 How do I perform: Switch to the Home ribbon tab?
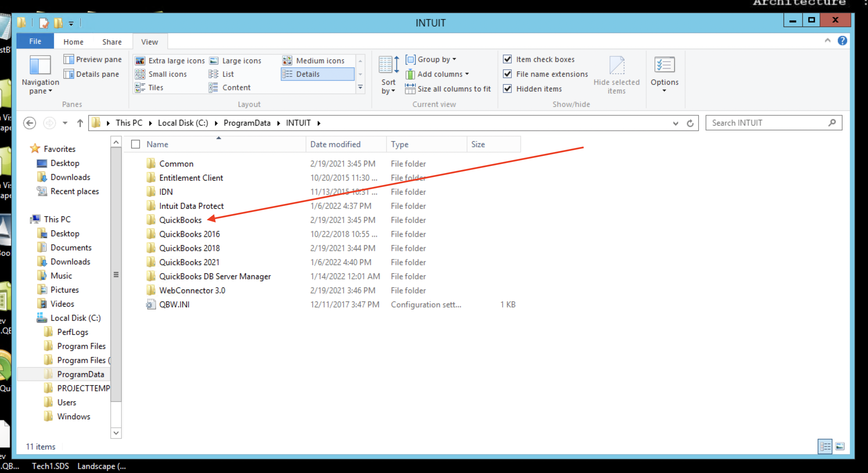click(x=73, y=42)
